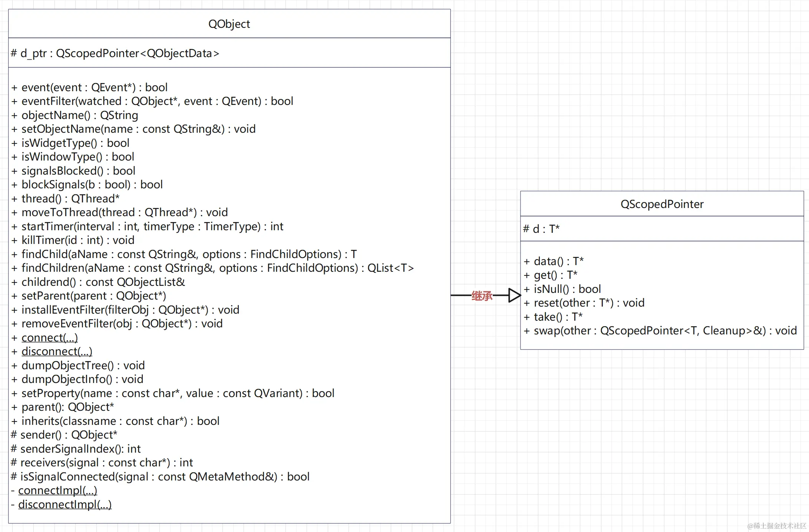Click the inheritance arrow triangle head

[514, 295]
